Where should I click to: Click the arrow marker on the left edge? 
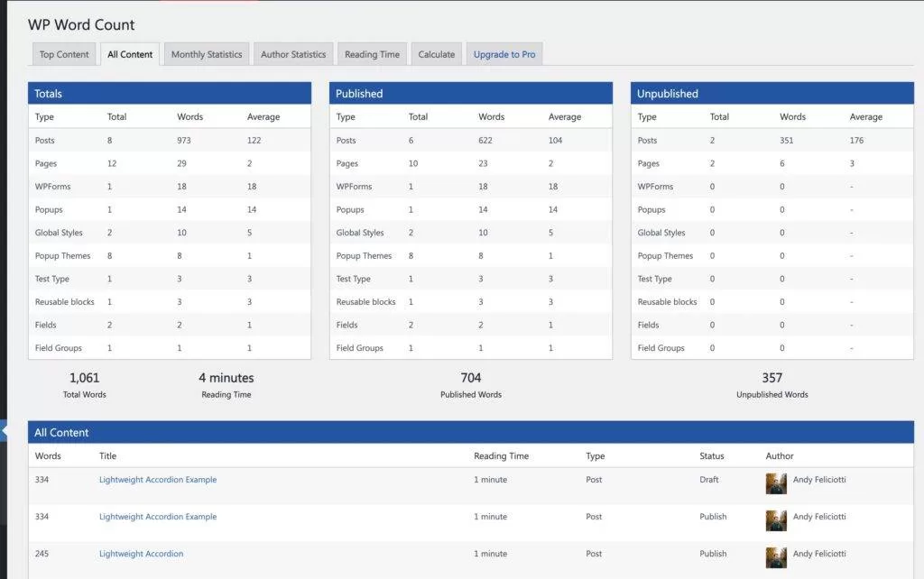(x=4, y=431)
